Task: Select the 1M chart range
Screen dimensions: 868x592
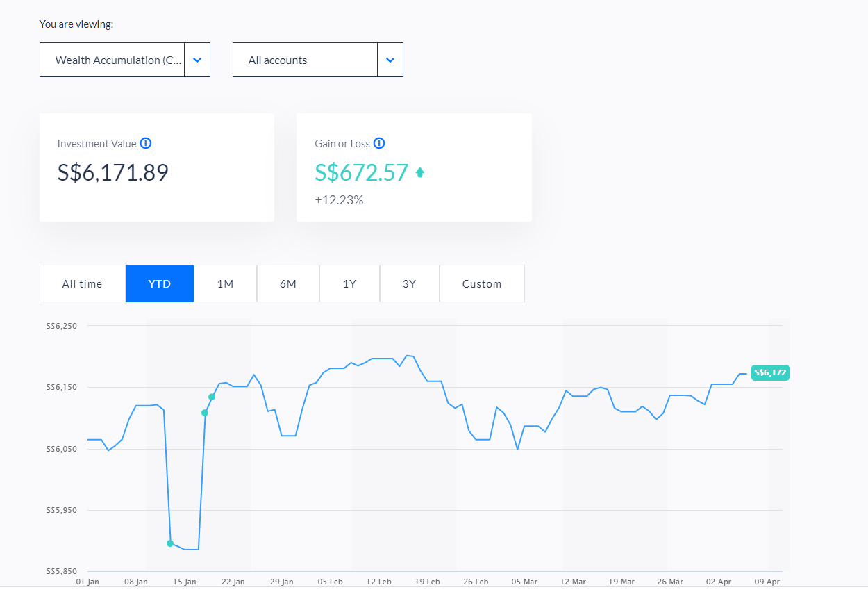Action: [x=226, y=283]
